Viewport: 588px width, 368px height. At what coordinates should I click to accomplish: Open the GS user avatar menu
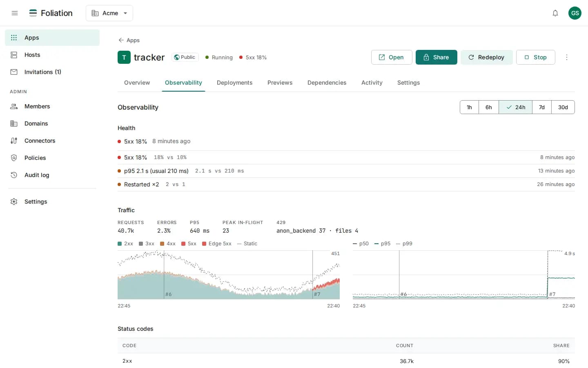click(575, 13)
